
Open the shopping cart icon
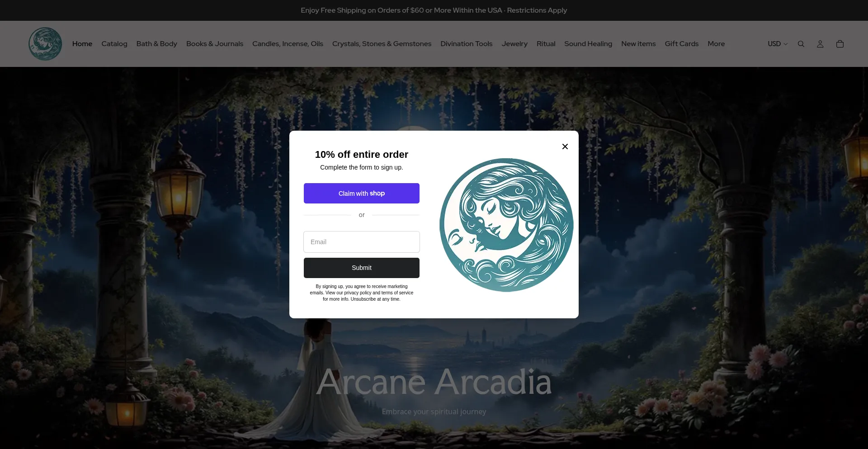pos(840,44)
